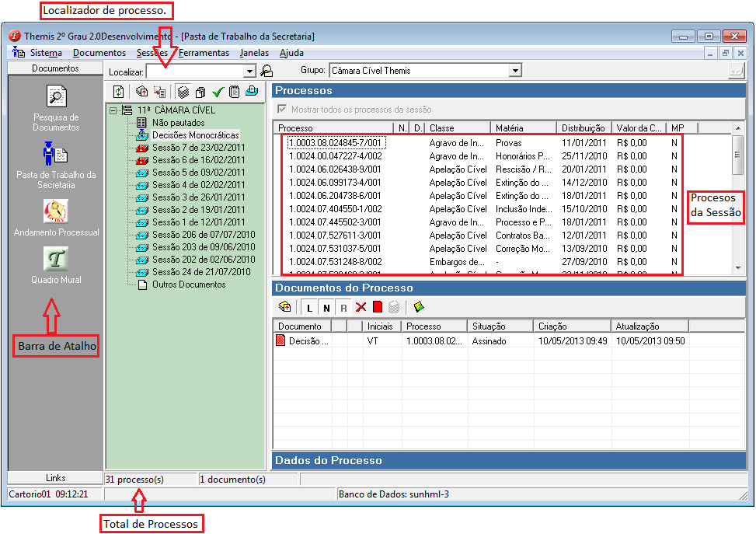Sort by the Matéria column header
Image resolution: width=756 pixels, height=534 pixels.
pyautogui.click(x=524, y=127)
